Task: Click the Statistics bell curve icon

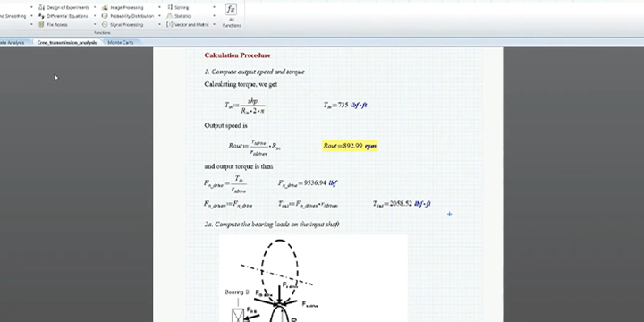Action: click(x=170, y=16)
